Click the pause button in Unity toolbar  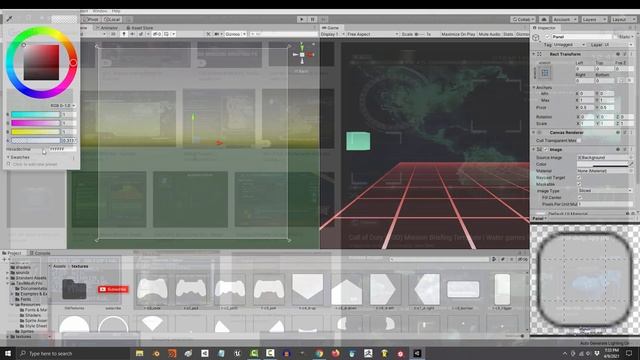pyautogui.click(x=313, y=19)
